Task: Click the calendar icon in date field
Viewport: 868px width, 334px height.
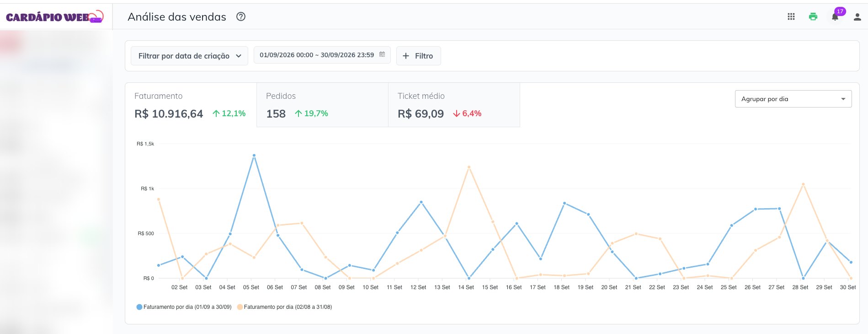Action: (382, 54)
